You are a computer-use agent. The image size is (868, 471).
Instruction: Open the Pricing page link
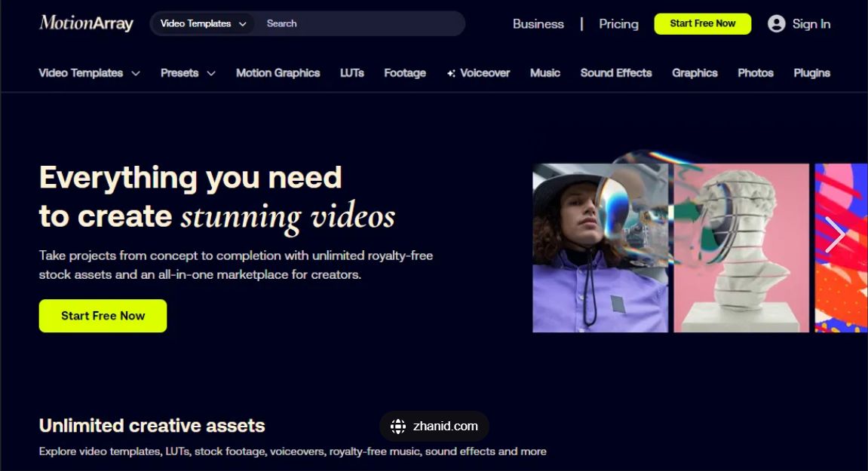click(x=618, y=24)
